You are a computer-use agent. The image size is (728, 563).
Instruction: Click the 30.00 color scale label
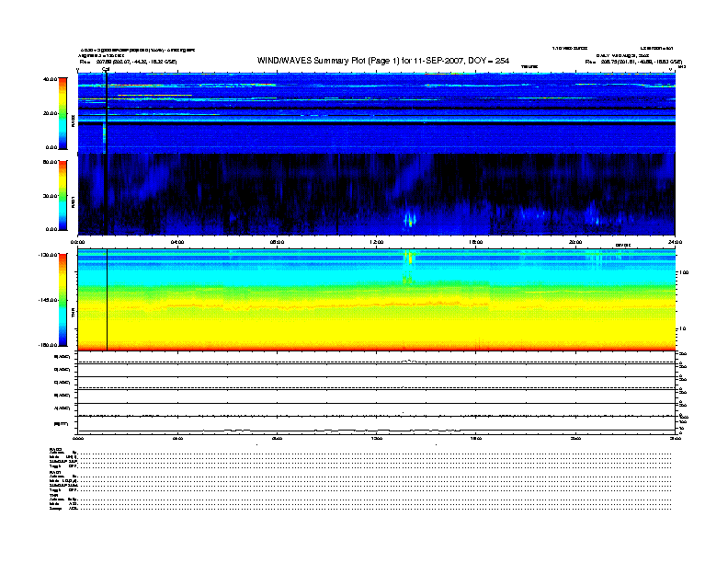50,196
